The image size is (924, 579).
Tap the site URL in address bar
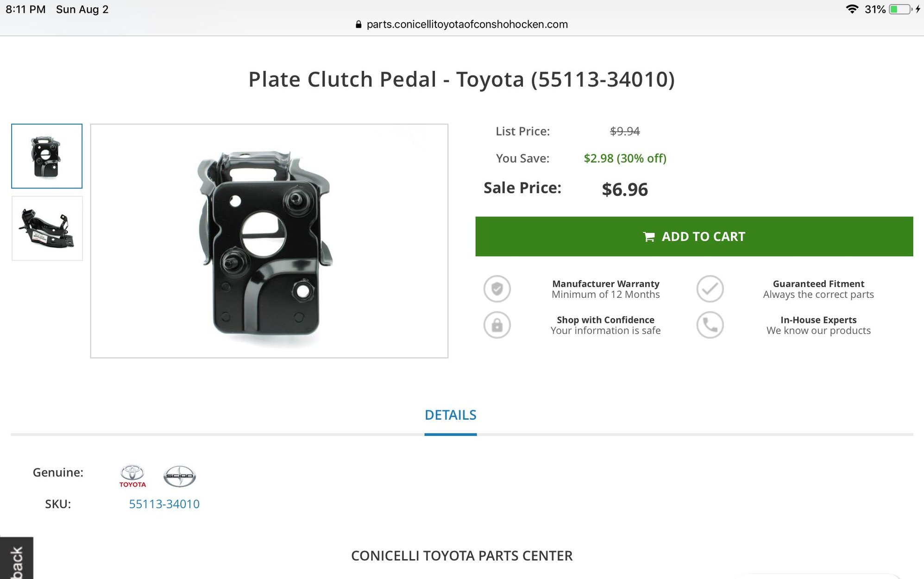coord(467,25)
